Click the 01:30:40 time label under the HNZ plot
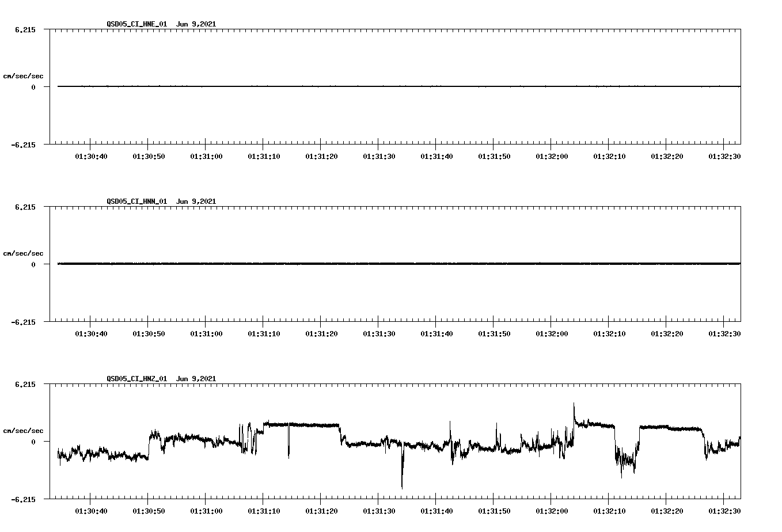 (91, 511)
